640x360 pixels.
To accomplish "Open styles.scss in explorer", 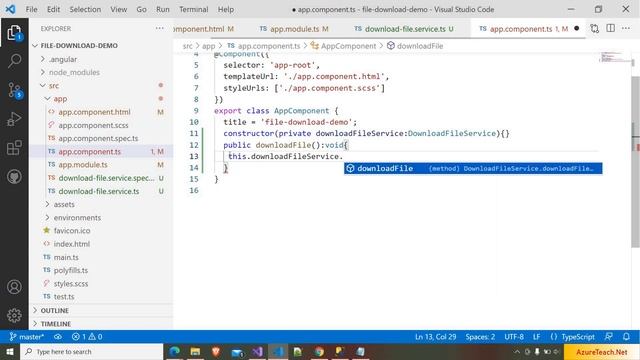I will point(71,284).
